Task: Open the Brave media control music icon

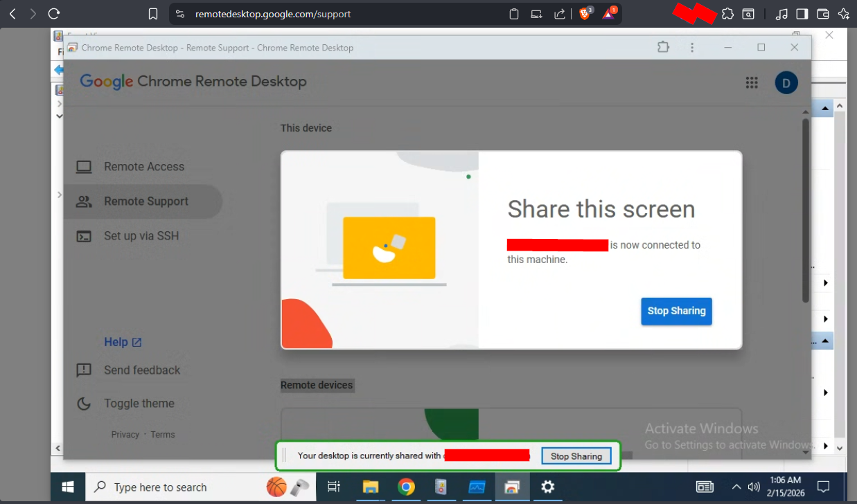Action: [781, 14]
